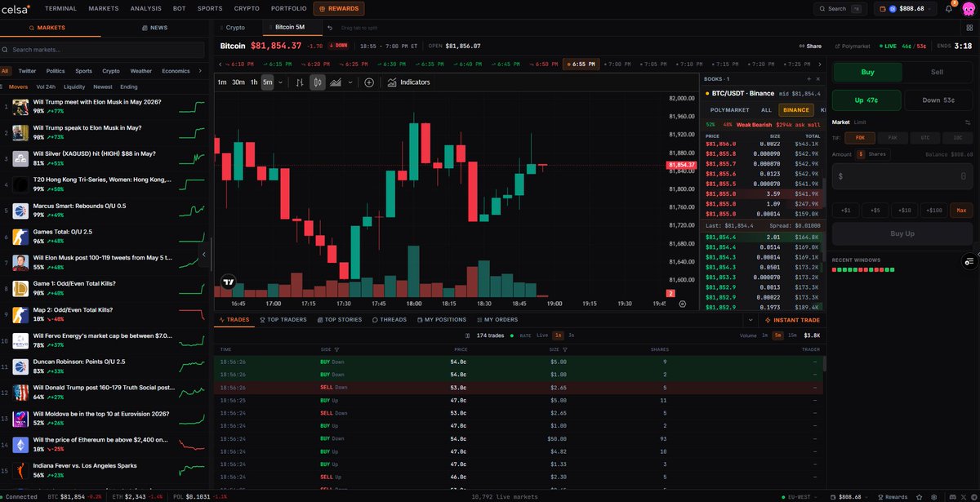
Task: Filter trades by Side funnel icon
Action: [x=337, y=349]
